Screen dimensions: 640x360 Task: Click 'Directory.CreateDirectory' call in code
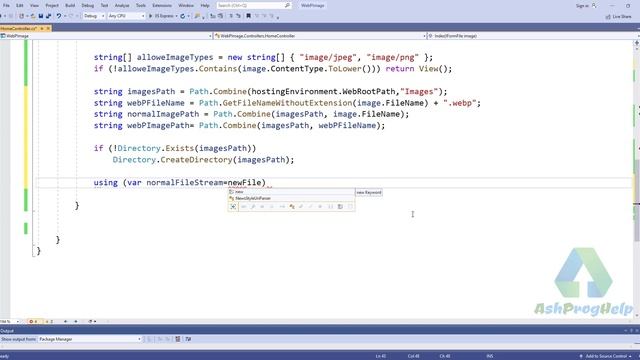coord(173,160)
